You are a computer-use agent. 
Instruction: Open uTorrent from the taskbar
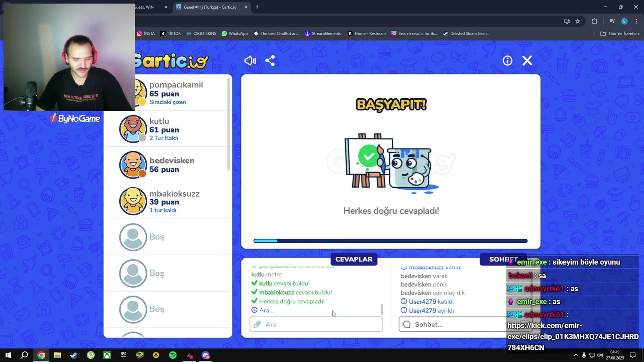tap(91, 355)
